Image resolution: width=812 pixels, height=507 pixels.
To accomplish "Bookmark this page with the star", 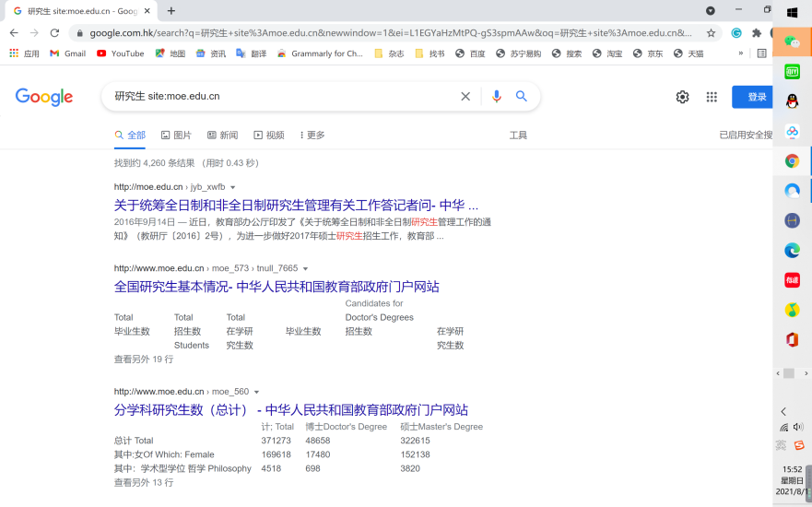I will 711,33.
